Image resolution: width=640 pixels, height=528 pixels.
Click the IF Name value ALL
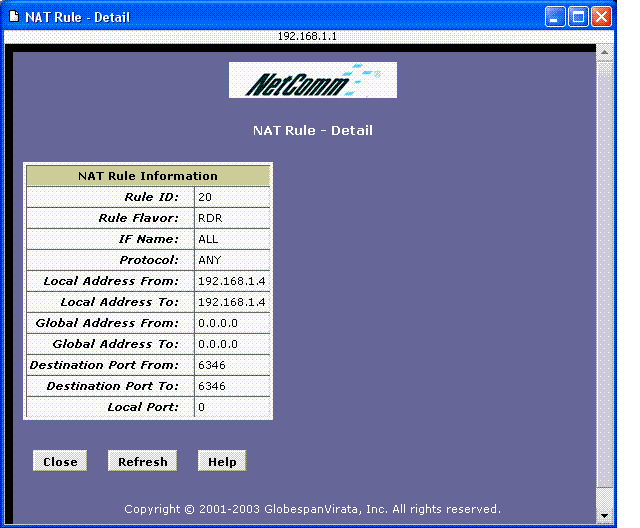[x=208, y=239]
